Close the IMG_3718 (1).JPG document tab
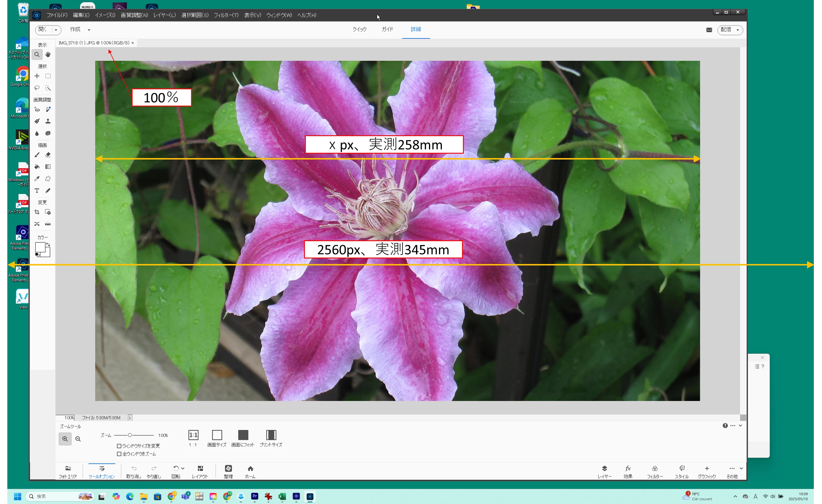Viewport: 822px width, 504px height. coord(133,43)
